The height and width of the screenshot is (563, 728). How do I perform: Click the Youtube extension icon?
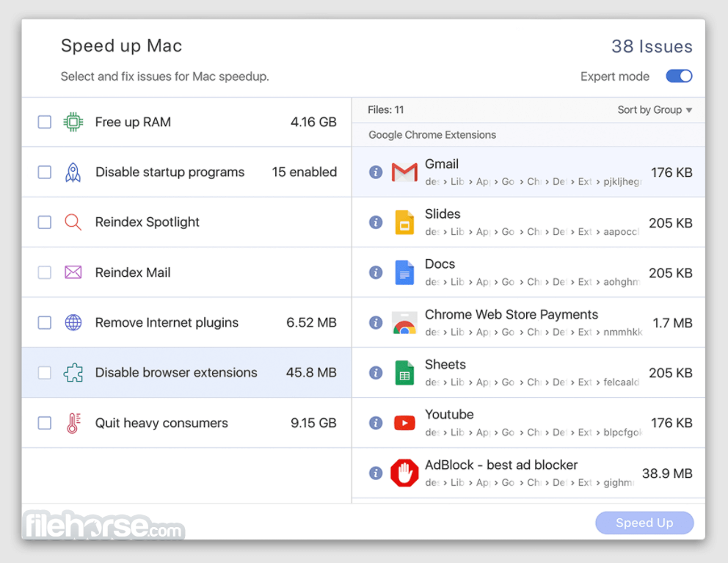[404, 423]
